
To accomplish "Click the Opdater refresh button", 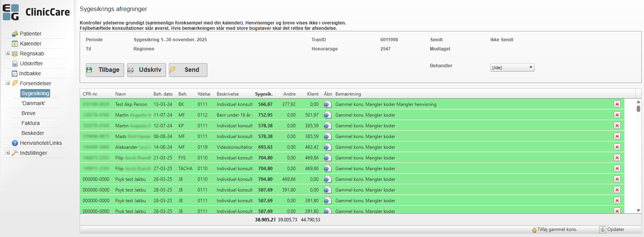I will point(612,229).
